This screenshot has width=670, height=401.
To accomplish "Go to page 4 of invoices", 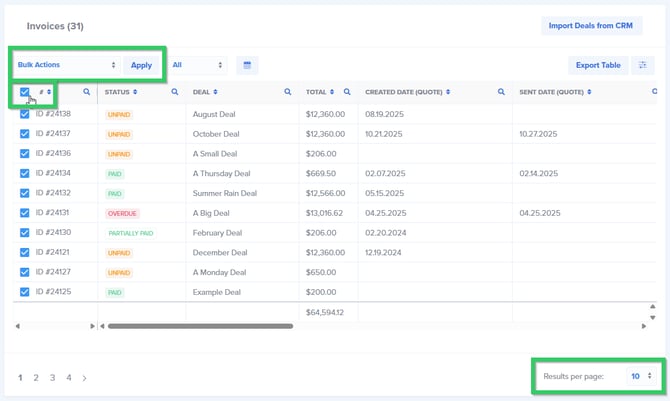I will click(x=69, y=378).
